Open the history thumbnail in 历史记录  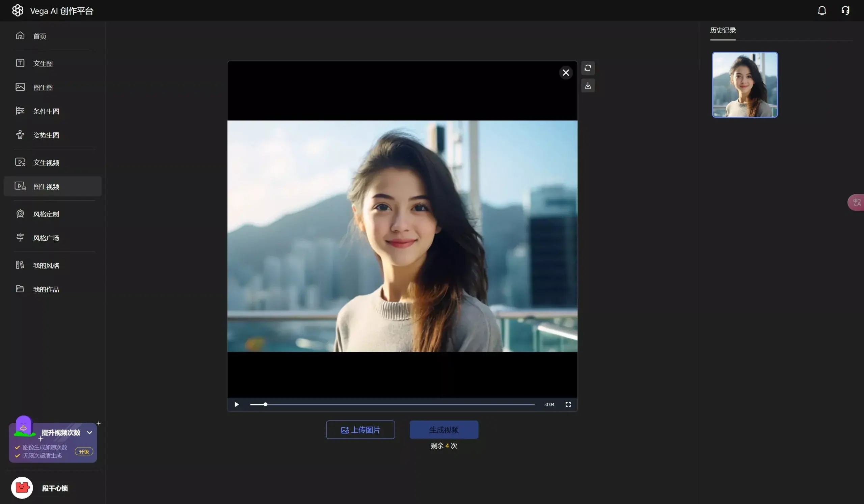(745, 84)
